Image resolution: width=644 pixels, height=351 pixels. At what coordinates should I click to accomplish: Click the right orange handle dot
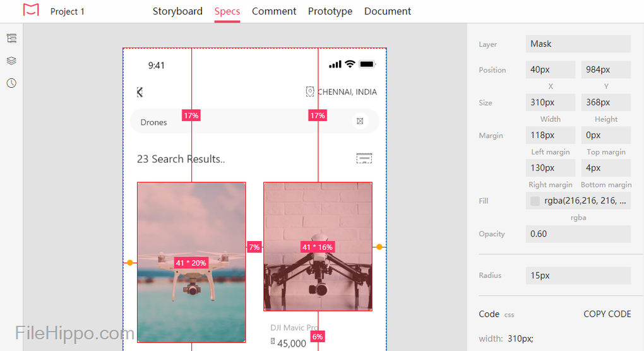[379, 247]
